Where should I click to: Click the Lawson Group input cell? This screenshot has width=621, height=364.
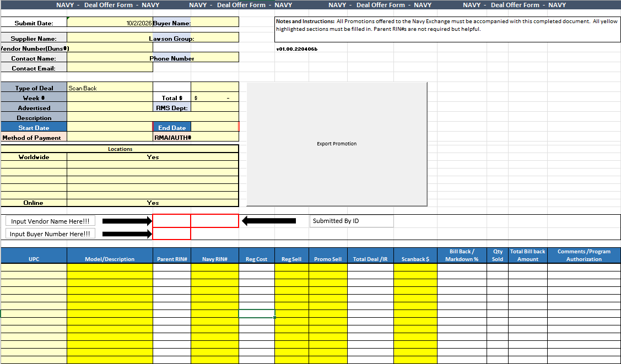(216, 37)
